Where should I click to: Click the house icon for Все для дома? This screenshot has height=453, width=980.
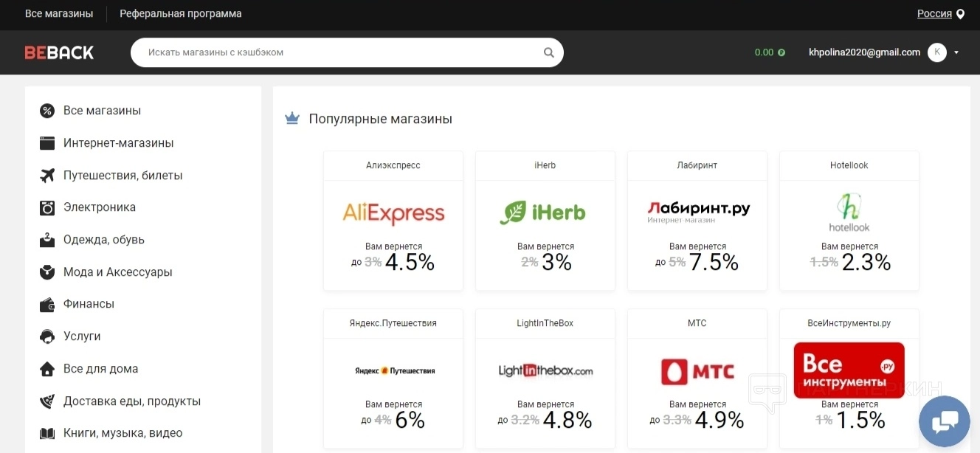point(47,369)
